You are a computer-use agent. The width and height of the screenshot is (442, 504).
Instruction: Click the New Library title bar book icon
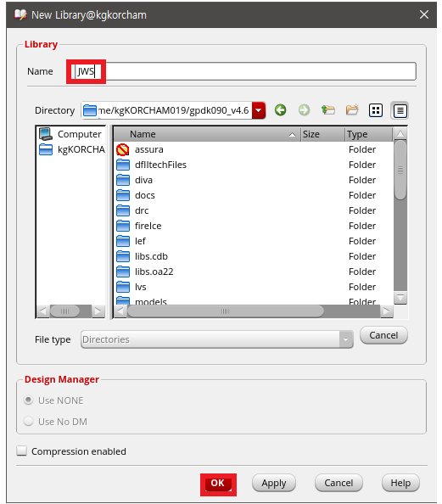[x=20, y=14]
